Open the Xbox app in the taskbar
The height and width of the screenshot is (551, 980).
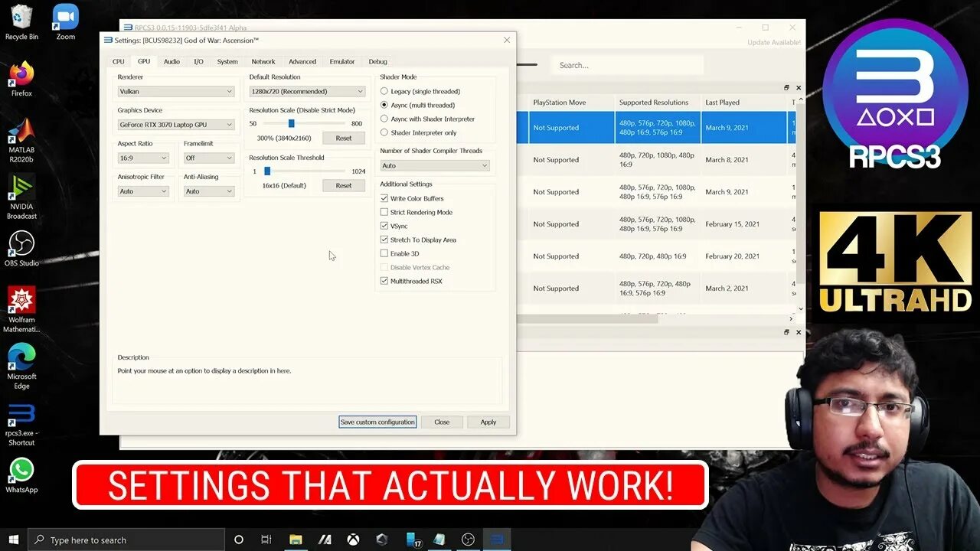click(353, 540)
